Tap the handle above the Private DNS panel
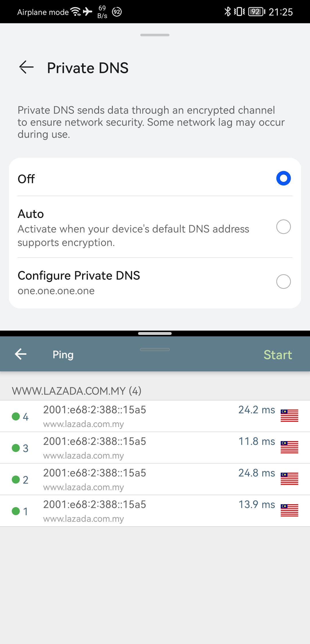This screenshot has height=644, width=310. (155, 35)
